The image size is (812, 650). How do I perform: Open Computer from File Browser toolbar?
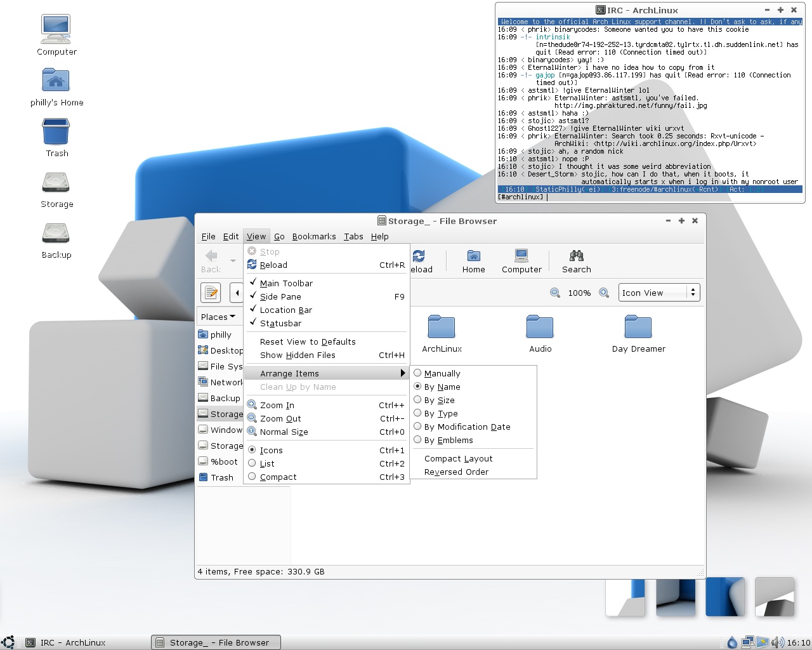521,261
